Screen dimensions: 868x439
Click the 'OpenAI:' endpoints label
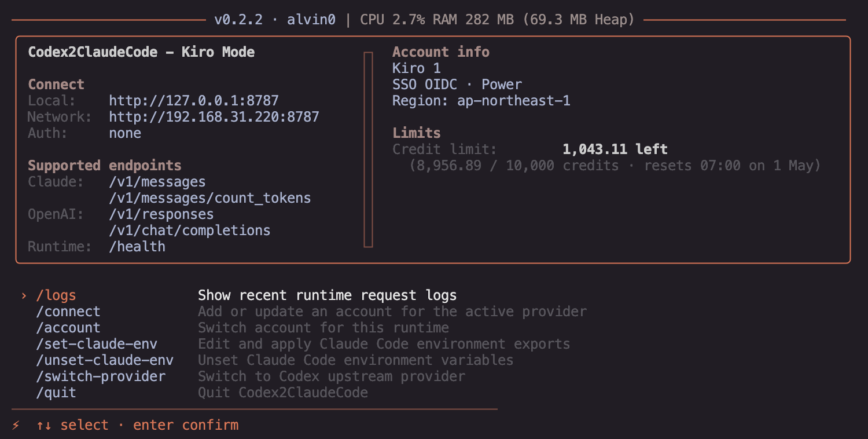click(x=56, y=214)
